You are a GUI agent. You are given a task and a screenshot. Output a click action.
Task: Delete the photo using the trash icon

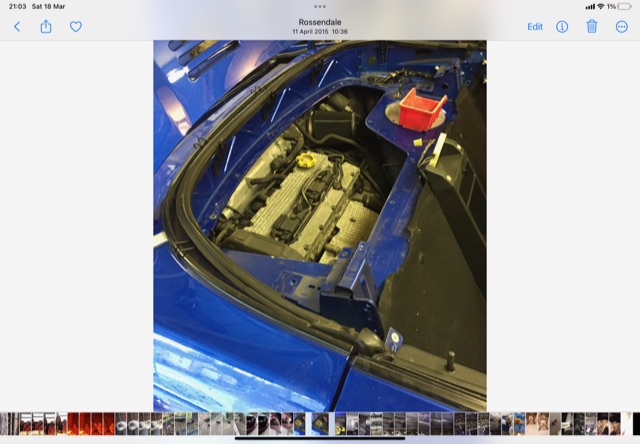pyautogui.click(x=592, y=27)
